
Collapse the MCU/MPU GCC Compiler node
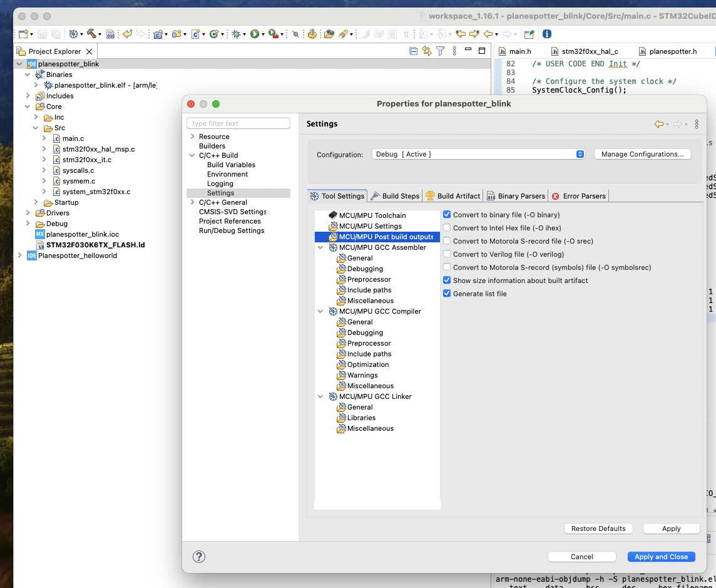click(x=320, y=311)
